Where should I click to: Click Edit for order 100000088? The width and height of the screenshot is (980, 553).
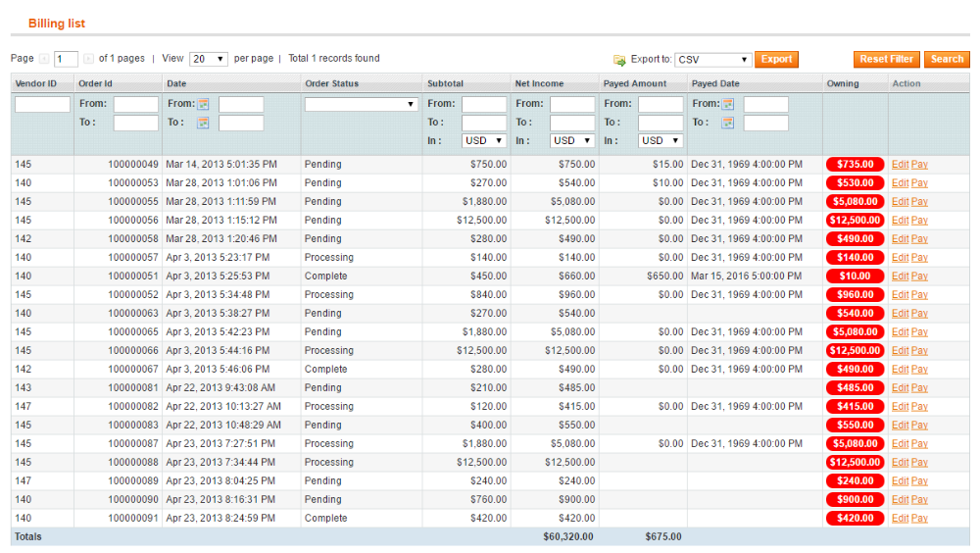tap(900, 462)
